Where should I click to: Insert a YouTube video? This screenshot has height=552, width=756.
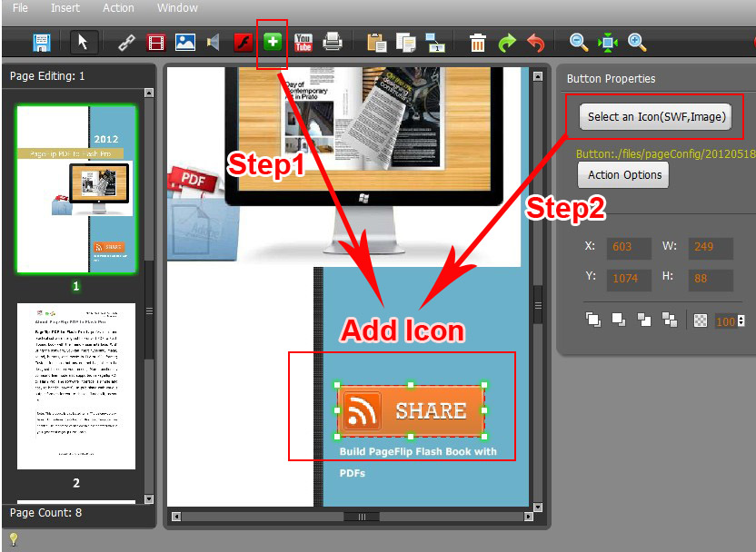tap(303, 42)
